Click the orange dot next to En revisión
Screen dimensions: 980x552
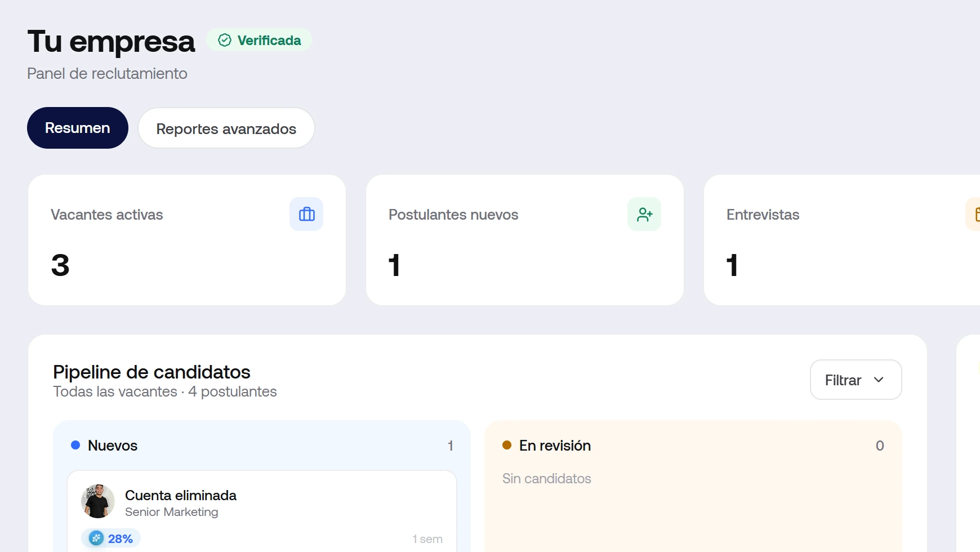click(x=507, y=445)
